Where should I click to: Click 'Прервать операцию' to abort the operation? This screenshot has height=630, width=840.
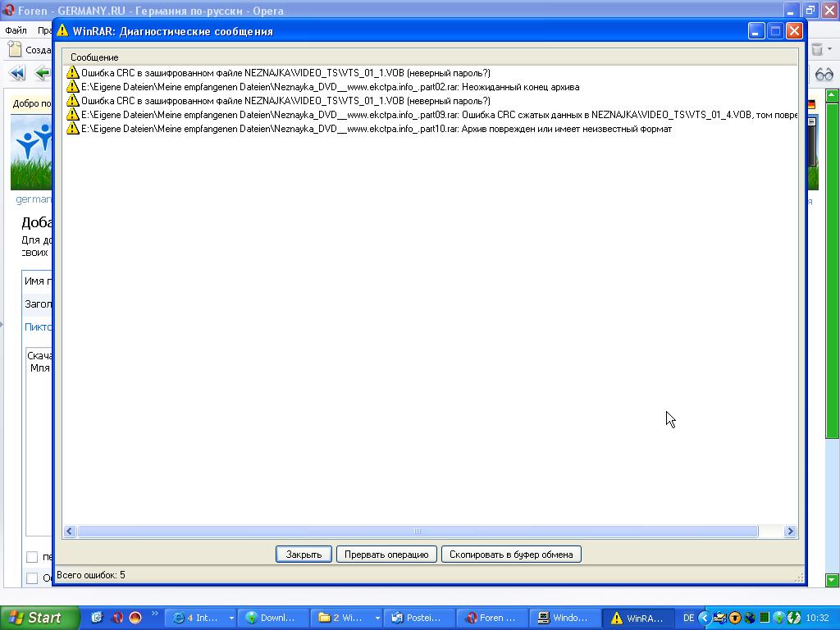tap(386, 555)
